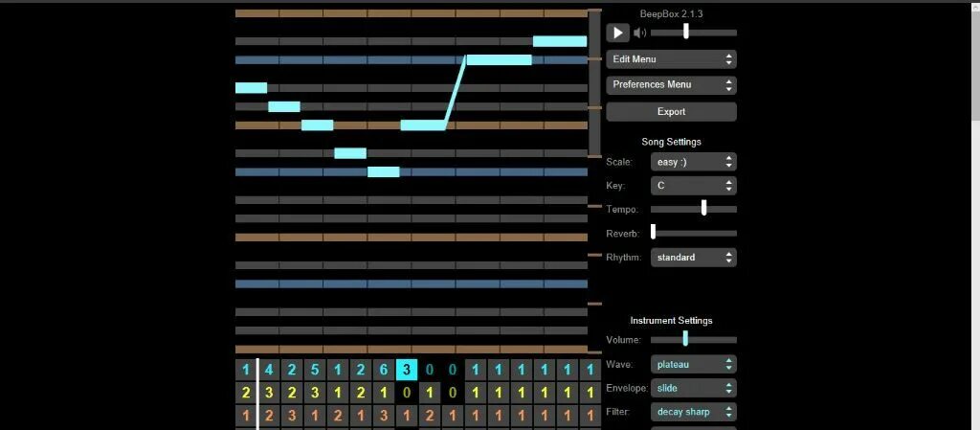Click the sliding note on the brown row
This screenshot has width=980, height=430.
pyautogui.click(x=423, y=125)
